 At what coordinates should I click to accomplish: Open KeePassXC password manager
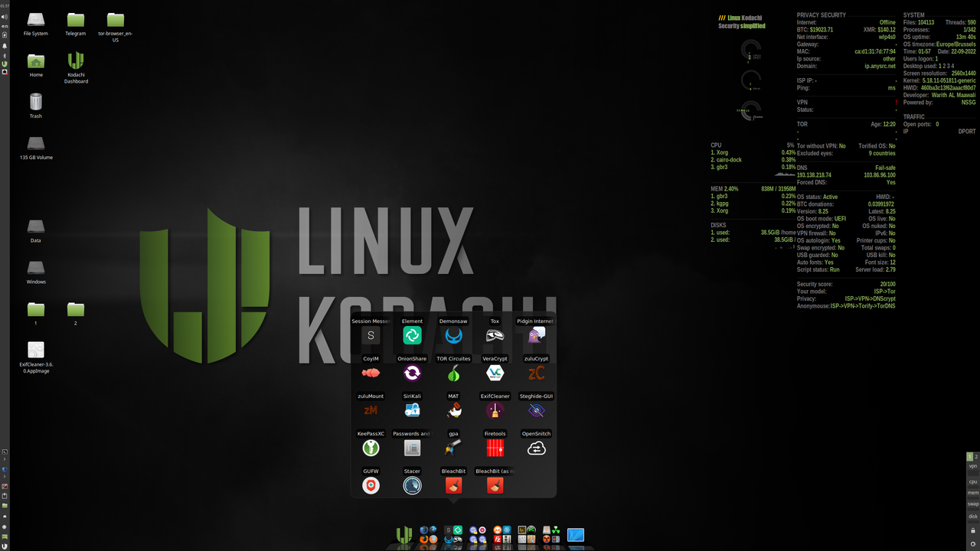pos(371,448)
